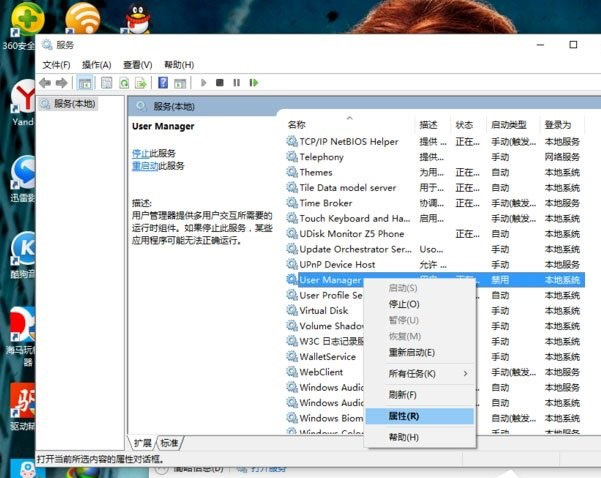The height and width of the screenshot is (478, 601).
Task: Select the Telephony service row
Action: [x=321, y=157]
